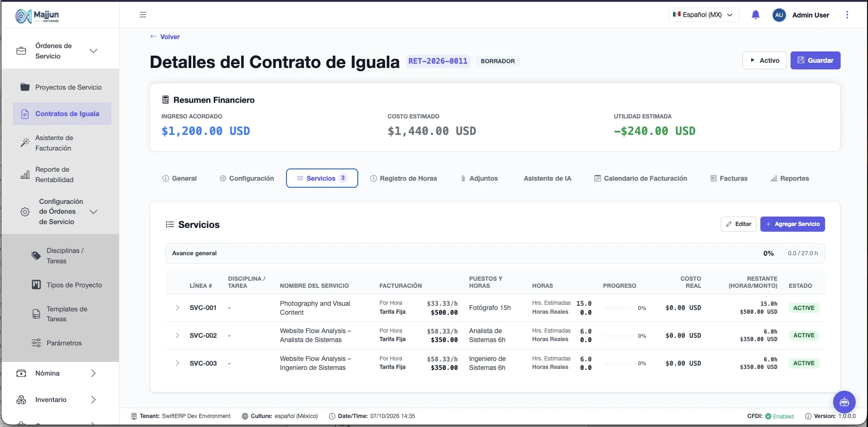
Task: Open the Facturas tab
Action: pyautogui.click(x=729, y=178)
